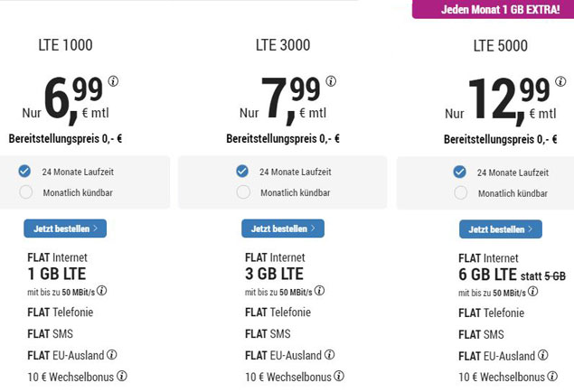Choose 24 Monate Laufzeit for LTE 3000
The width and height of the screenshot is (574, 392).
(242, 171)
